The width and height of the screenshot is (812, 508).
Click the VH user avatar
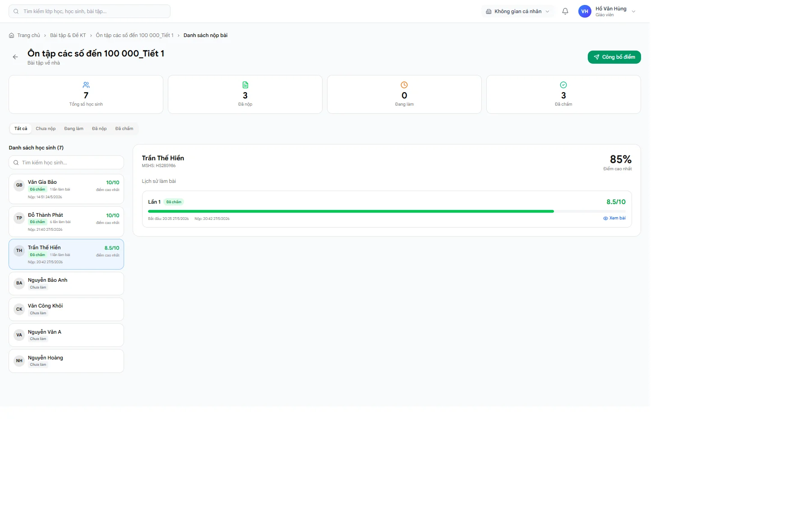coord(585,11)
